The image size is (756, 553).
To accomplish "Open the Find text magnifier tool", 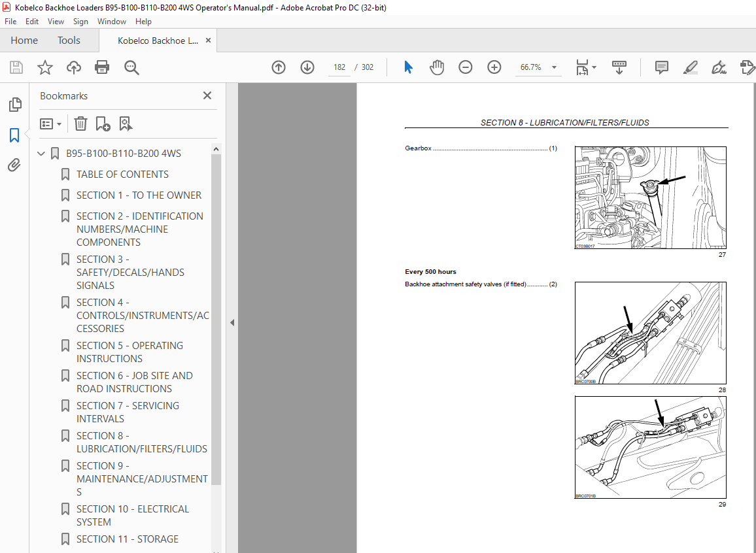I will click(131, 67).
